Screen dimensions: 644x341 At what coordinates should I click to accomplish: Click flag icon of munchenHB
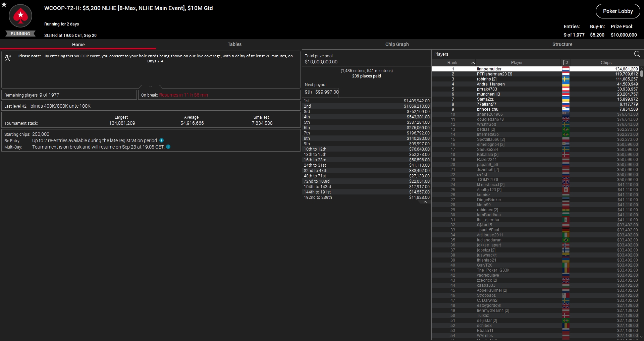pyautogui.click(x=566, y=94)
